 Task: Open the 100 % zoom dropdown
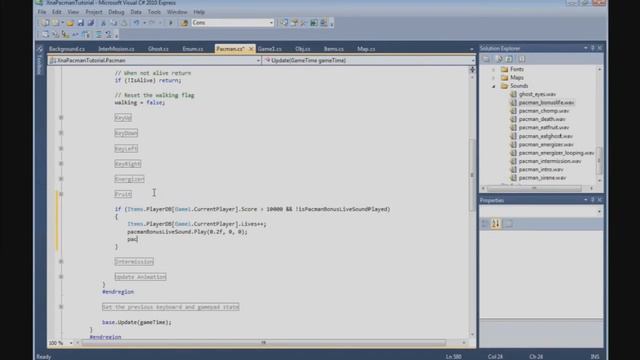[x=71, y=343]
